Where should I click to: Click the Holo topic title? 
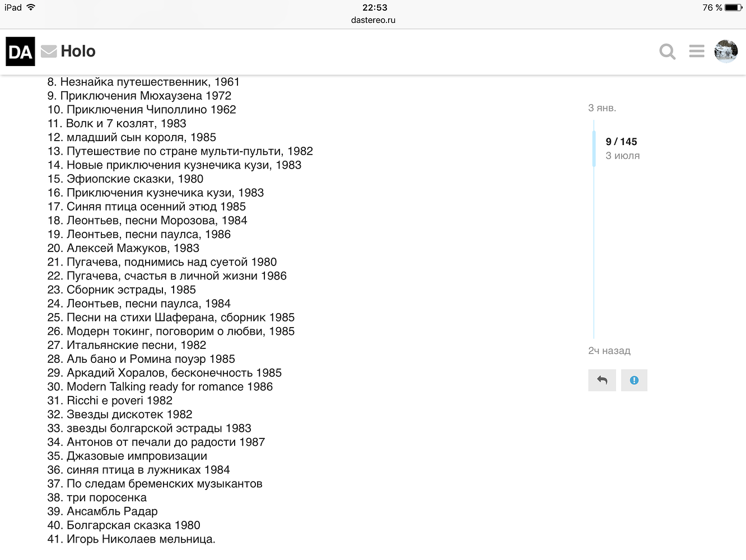tap(78, 52)
